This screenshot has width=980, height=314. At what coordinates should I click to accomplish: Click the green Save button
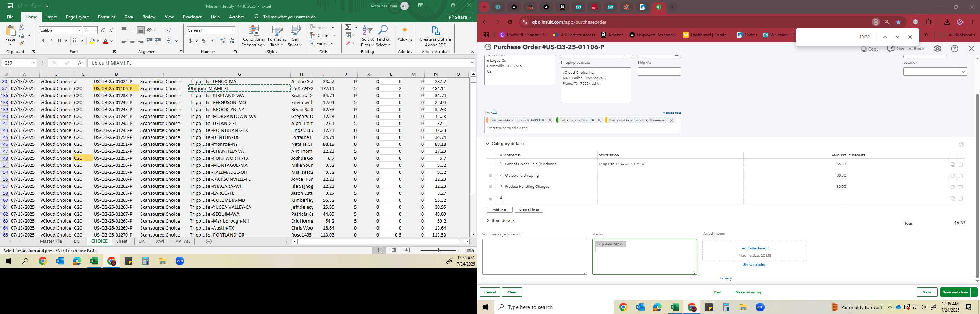point(927,292)
